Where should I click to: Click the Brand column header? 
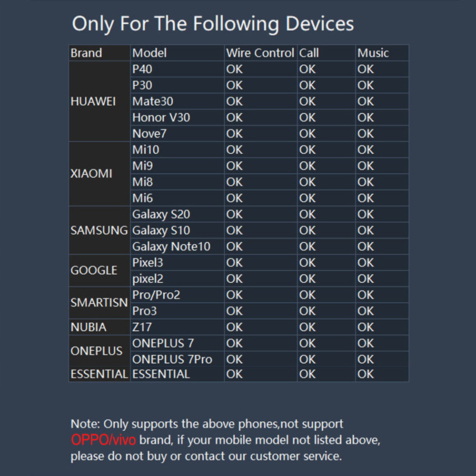pos(99,53)
